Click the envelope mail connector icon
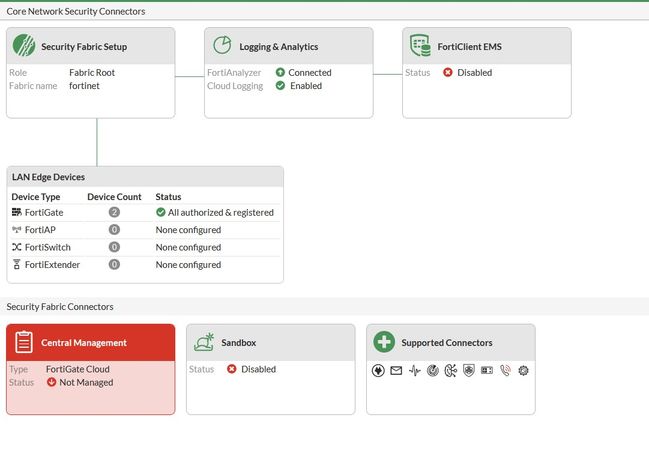The width and height of the screenshot is (649, 450). [x=396, y=370]
